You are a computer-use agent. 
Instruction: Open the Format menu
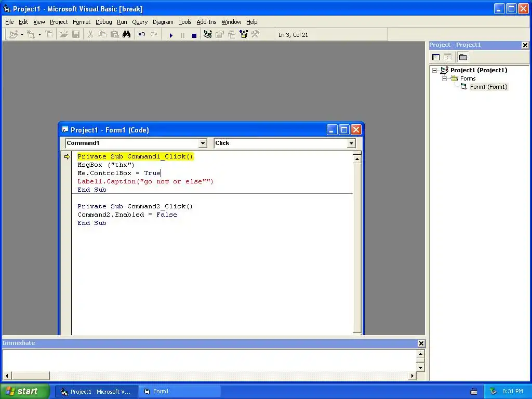82,22
